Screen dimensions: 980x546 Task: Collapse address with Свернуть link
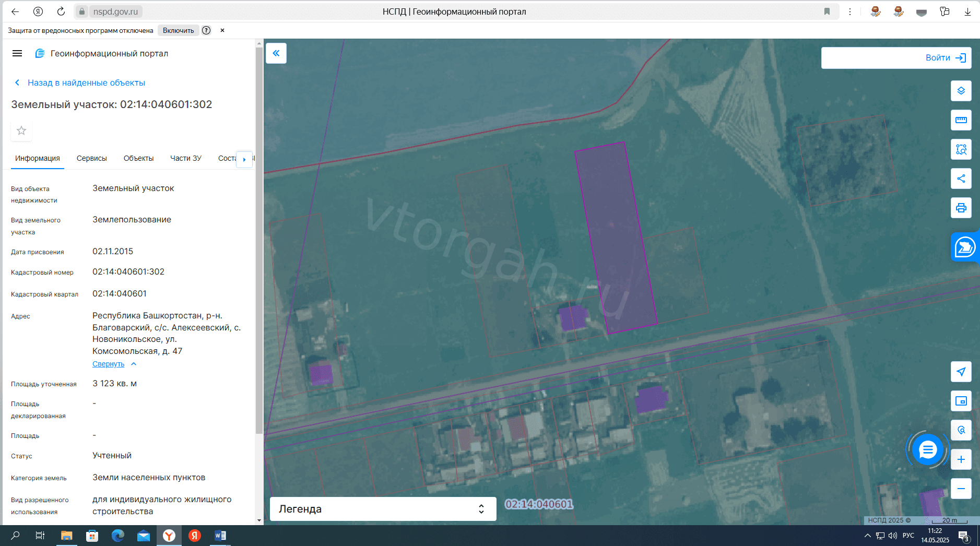coord(109,364)
